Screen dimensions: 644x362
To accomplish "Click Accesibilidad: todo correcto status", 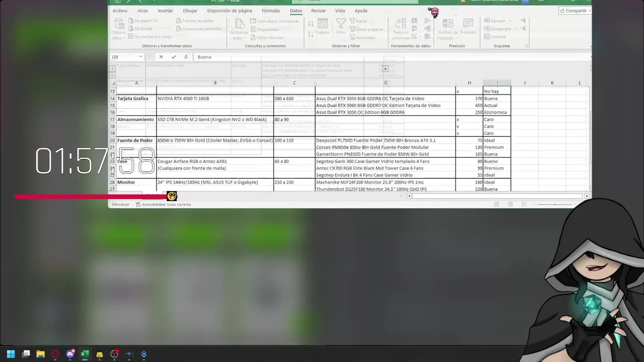I will (164, 204).
